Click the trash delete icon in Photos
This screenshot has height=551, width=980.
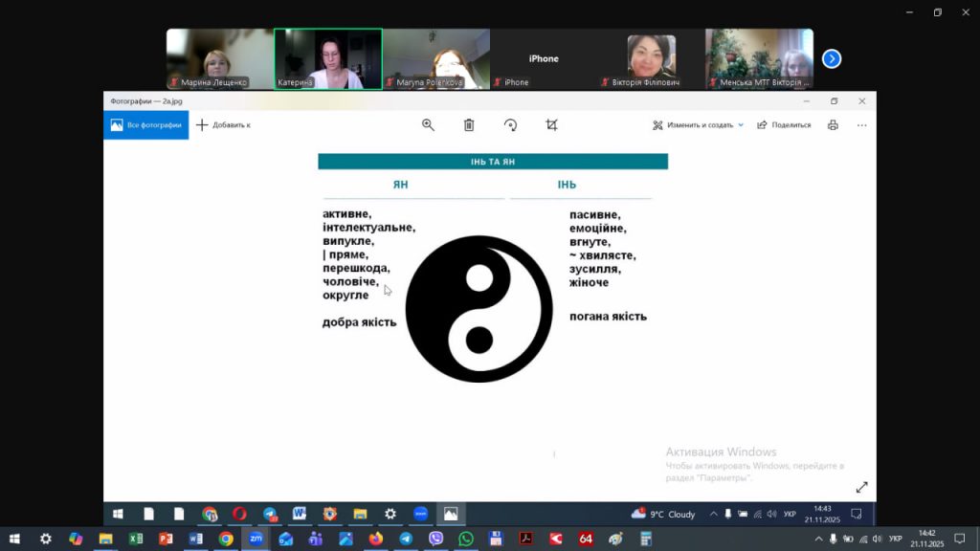click(x=469, y=125)
